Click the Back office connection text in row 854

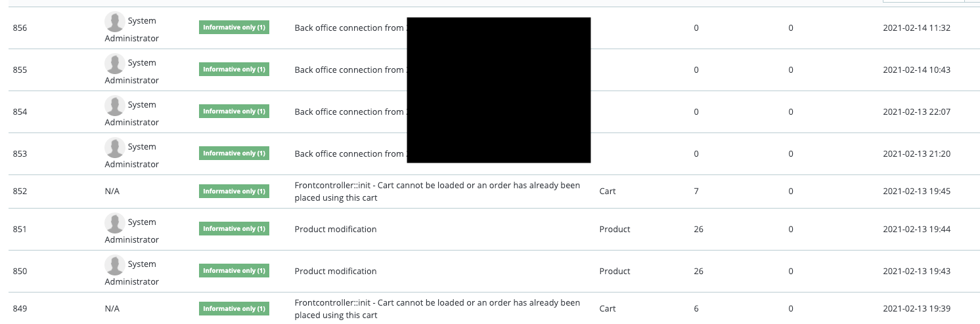coord(349,111)
